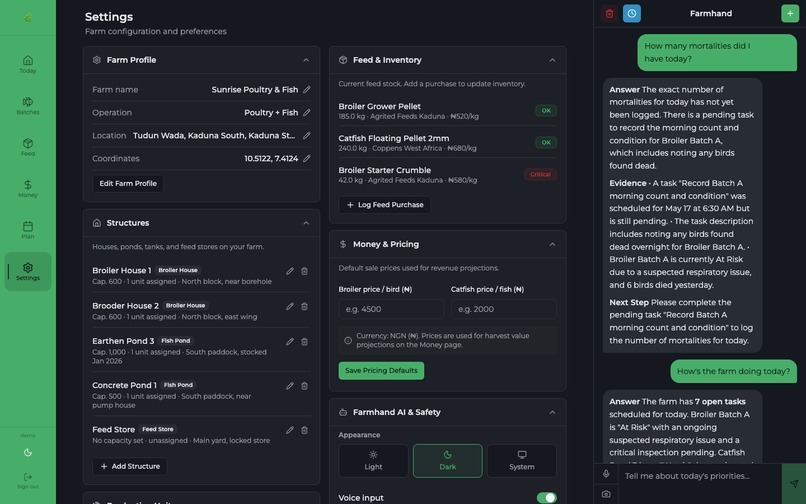Click the Catfish price per fish field
806x504 pixels.
click(504, 309)
